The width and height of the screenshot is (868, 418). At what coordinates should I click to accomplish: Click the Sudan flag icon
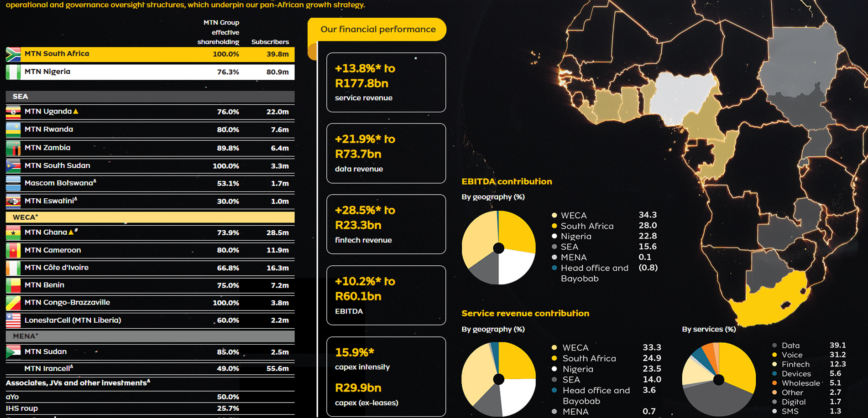click(13, 352)
